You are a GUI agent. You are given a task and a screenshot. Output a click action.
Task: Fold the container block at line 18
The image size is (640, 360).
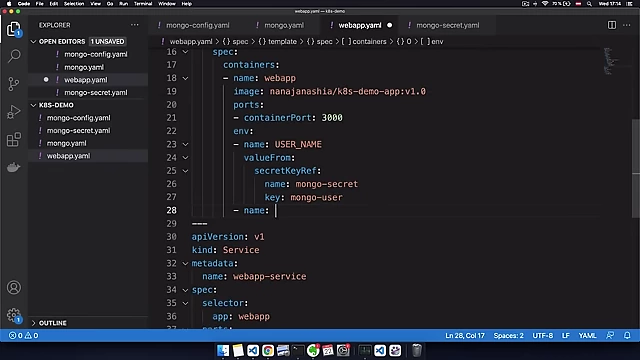click(x=185, y=78)
